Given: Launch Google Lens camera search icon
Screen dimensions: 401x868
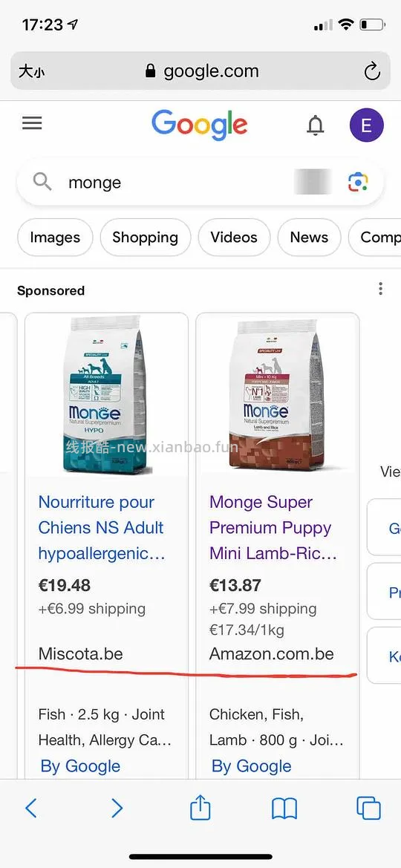Looking at the screenshot, I should 358,182.
